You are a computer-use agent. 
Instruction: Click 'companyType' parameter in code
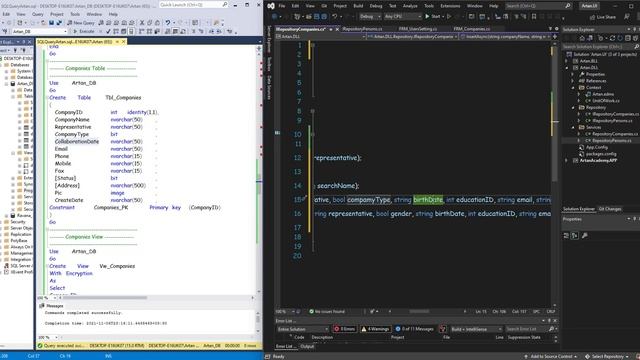(369, 200)
